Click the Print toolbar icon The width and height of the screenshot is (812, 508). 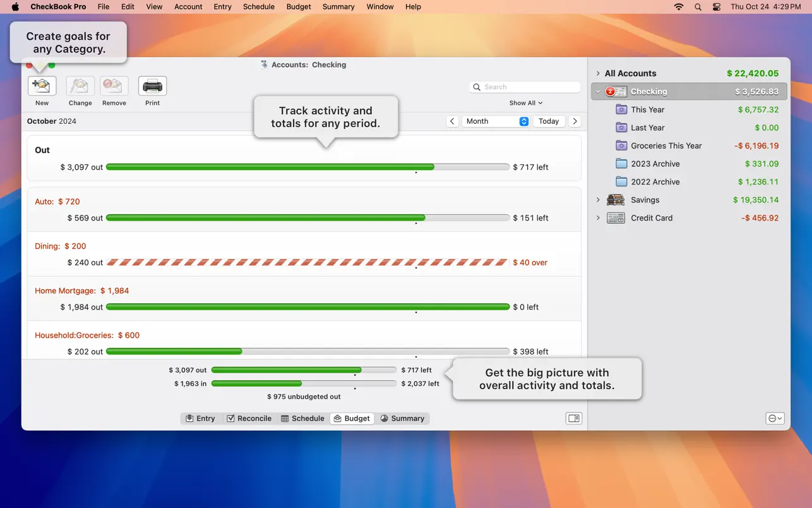coord(152,86)
